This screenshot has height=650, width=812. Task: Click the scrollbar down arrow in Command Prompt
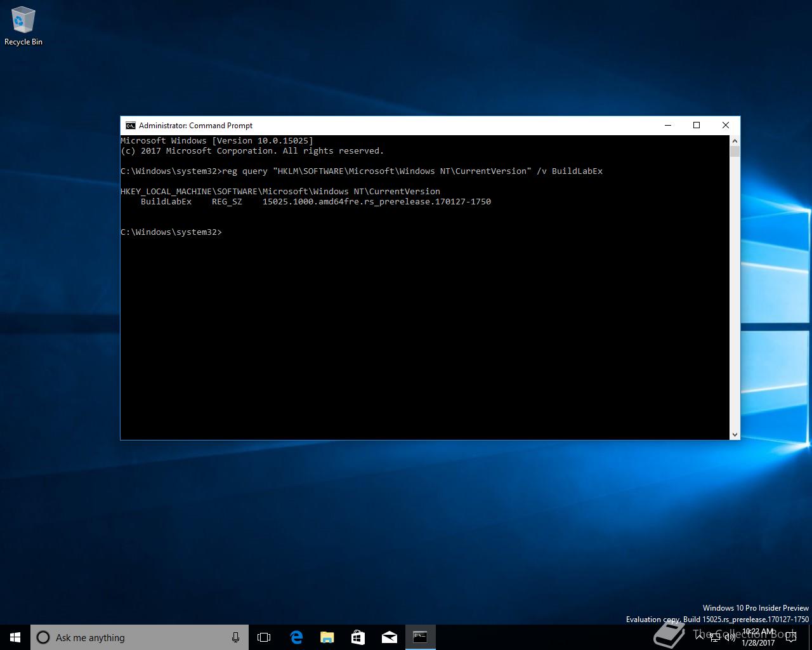pyautogui.click(x=735, y=434)
